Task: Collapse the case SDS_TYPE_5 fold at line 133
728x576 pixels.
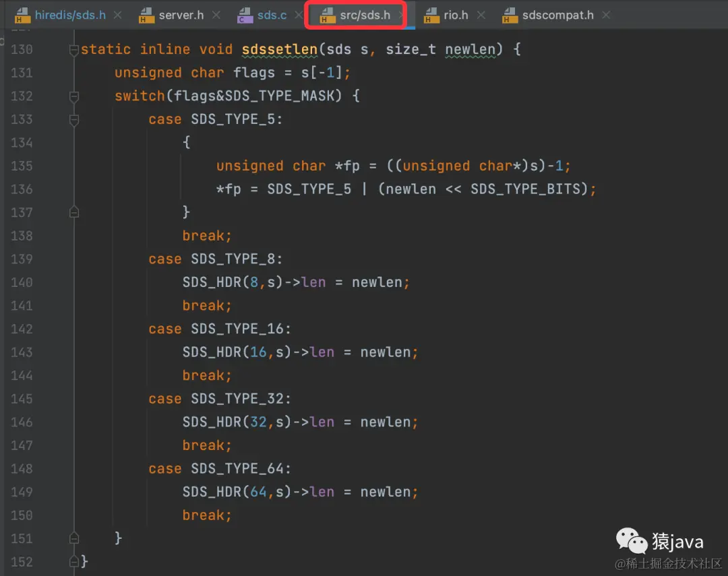Action: [x=74, y=120]
